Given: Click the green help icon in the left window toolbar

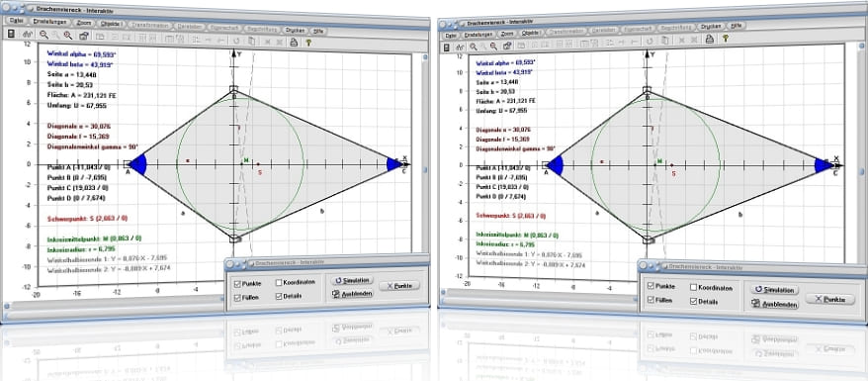Looking at the screenshot, I should click(308, 43).
